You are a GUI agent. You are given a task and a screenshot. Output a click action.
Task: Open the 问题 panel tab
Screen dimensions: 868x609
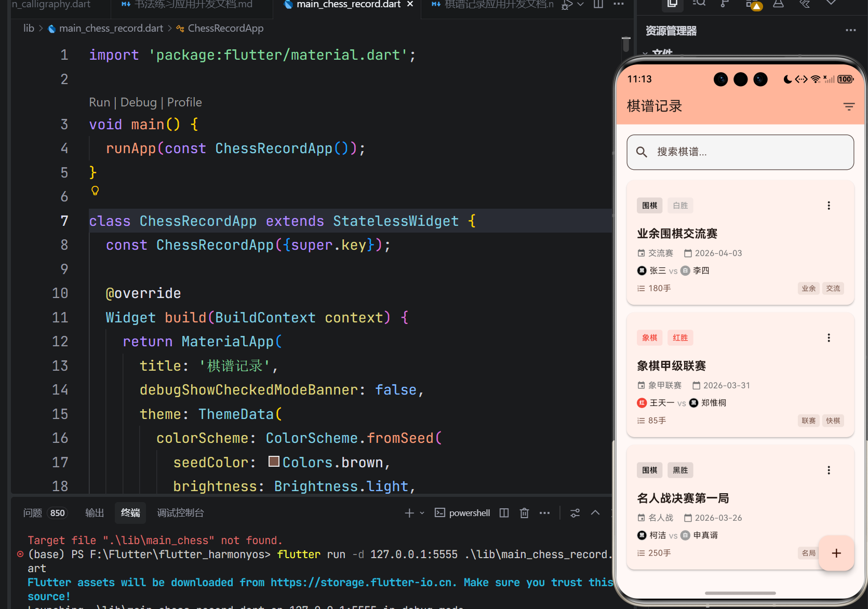pos(33,513)
